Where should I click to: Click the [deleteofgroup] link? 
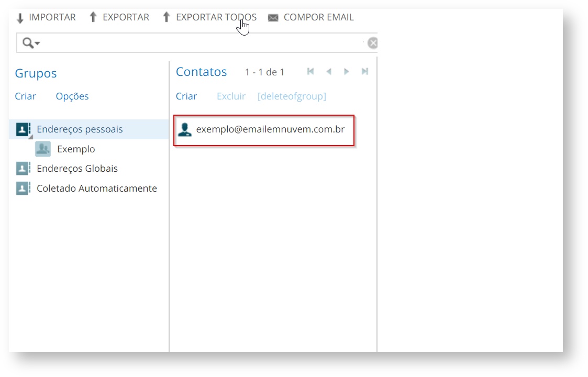(x=292, y=96)
